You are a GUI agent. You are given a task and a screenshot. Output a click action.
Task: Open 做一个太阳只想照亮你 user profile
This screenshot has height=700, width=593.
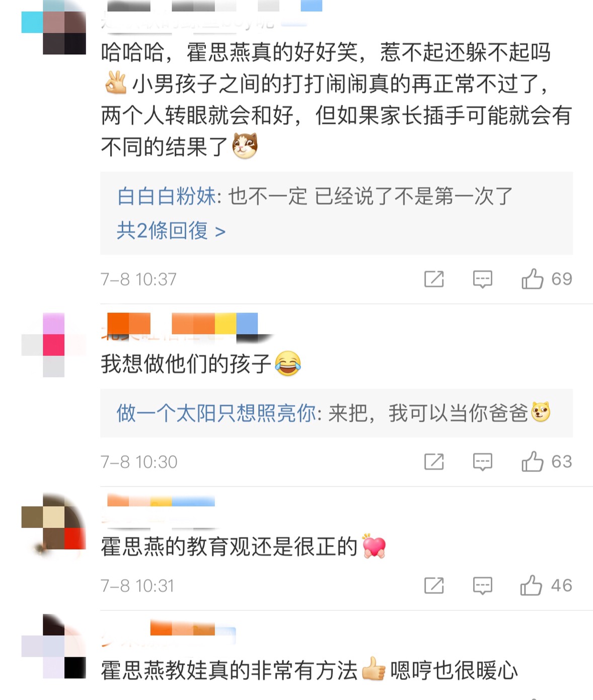pyautogui.click(x=216, y=413)
